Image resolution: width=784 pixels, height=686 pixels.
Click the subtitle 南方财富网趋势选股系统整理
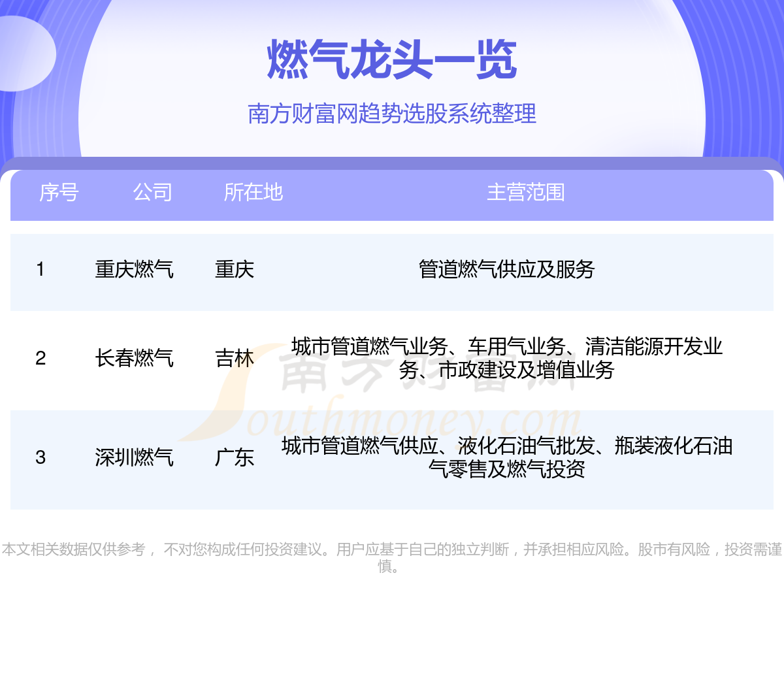coord(392,114)
